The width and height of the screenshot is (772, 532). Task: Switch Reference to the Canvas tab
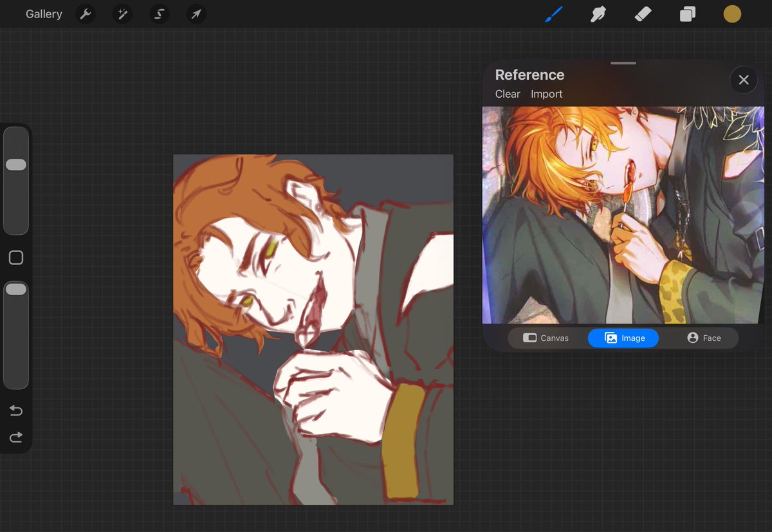pyautogui.click(x=546, y=338)
